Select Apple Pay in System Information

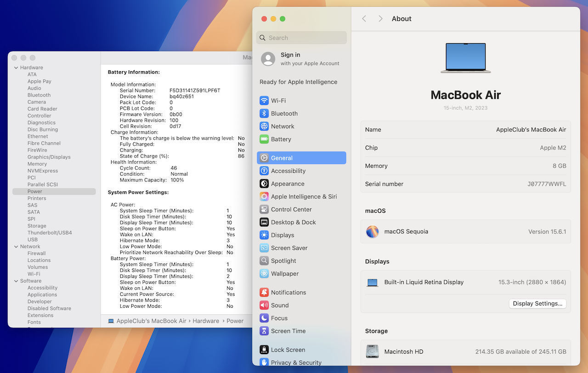tap(40, 81)
